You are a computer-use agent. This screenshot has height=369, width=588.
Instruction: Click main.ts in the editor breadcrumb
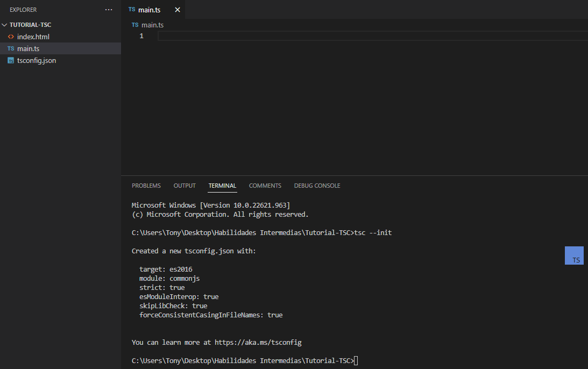coord(152,25)
